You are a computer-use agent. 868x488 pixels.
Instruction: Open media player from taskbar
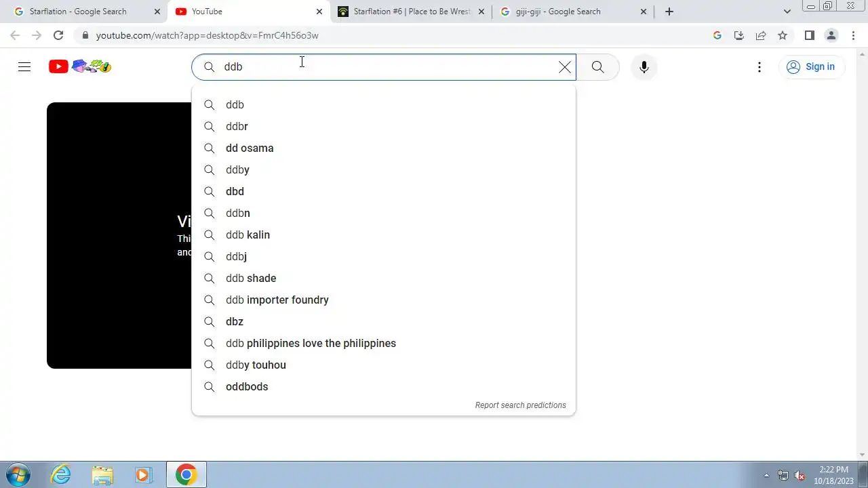pos(144,474)
